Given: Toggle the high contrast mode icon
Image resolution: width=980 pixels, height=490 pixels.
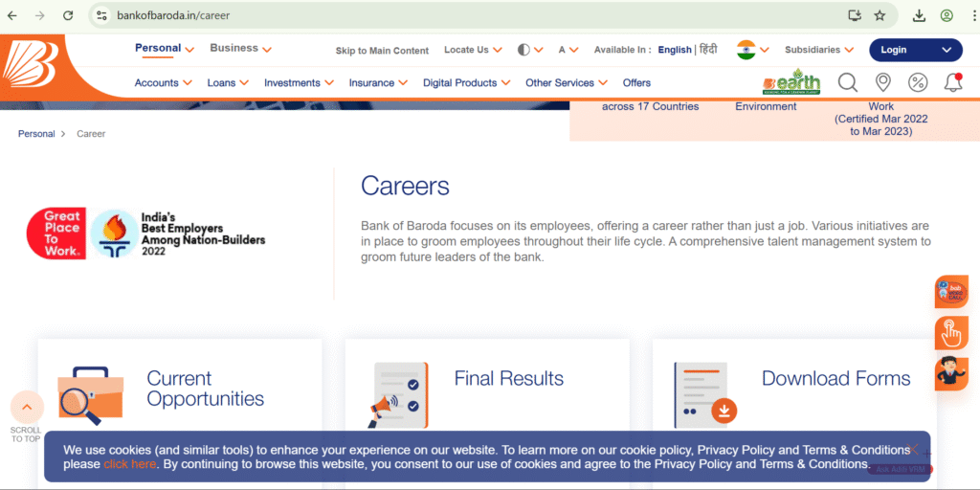Looking at the screenshot, I should click(523, 50).
